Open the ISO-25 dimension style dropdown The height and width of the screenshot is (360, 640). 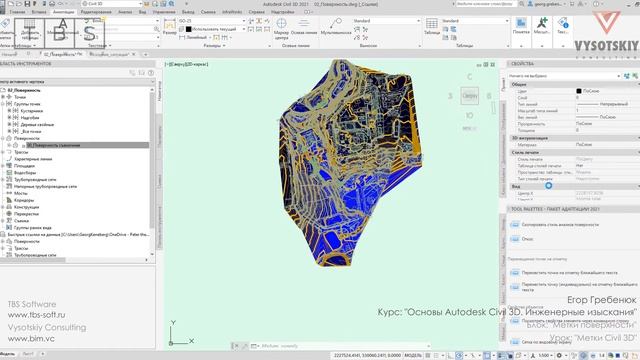pos(212,21)
